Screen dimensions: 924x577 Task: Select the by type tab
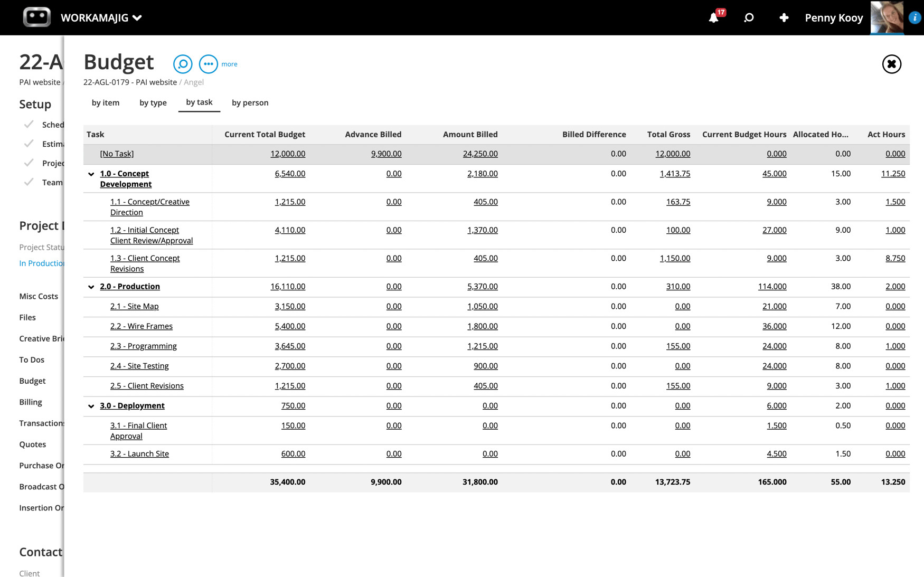[x=153, y=102]
